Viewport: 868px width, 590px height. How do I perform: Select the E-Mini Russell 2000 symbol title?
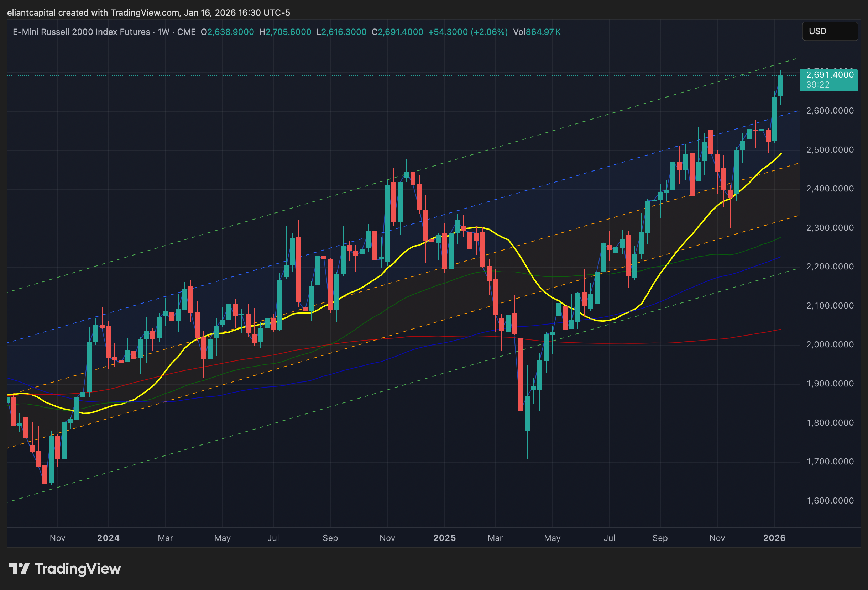[x=81, y=32]
